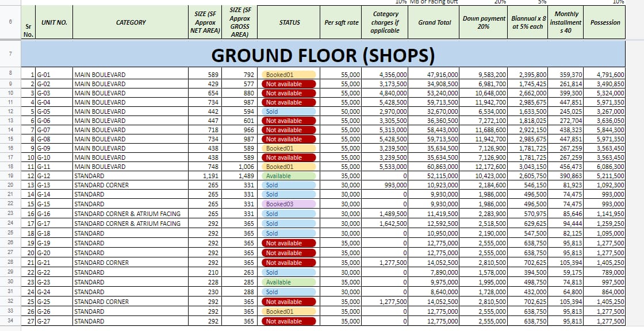Open the status dropdown for unit G-01

[289, 75]
